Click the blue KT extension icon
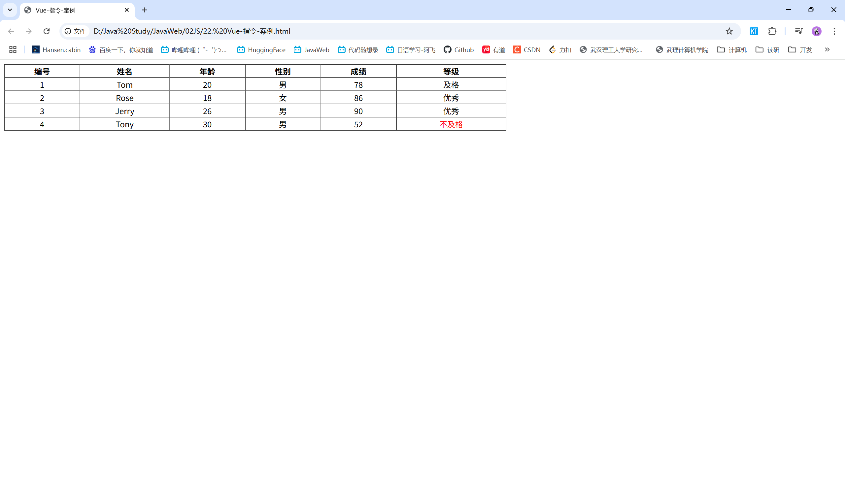Viewport: 845px width, 504px height. tap(754, 31)
